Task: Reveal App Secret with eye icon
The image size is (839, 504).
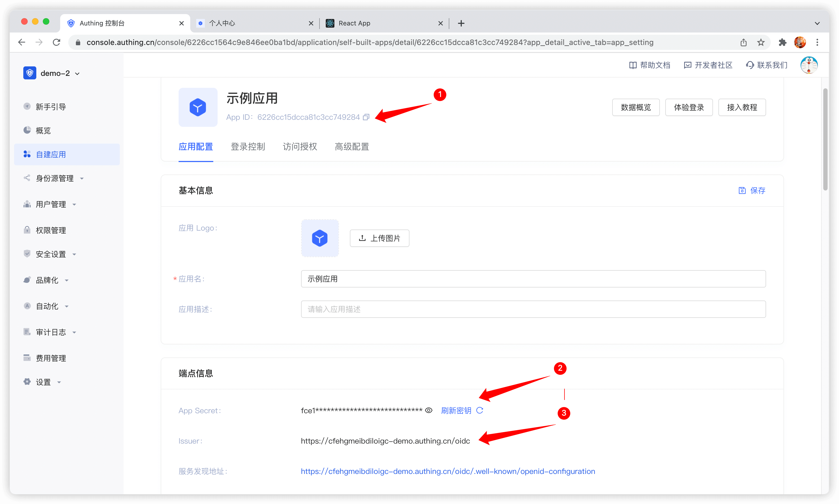Action: pyautogui.click(x=429, y=411)
